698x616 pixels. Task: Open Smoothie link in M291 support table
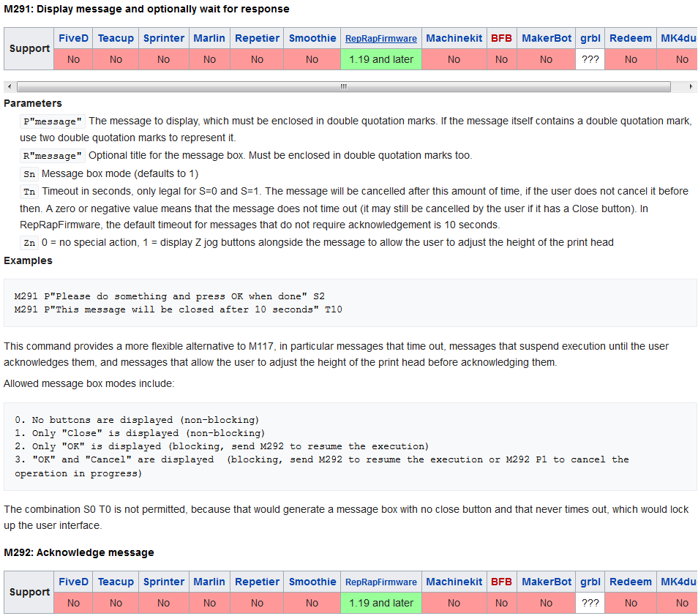(312, 38)
